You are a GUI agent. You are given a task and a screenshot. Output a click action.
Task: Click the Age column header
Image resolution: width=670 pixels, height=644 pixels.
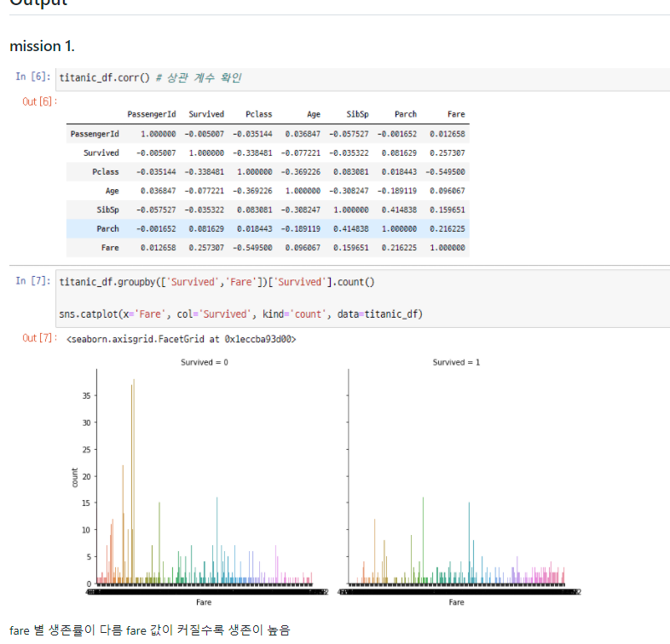coord(313,114)
